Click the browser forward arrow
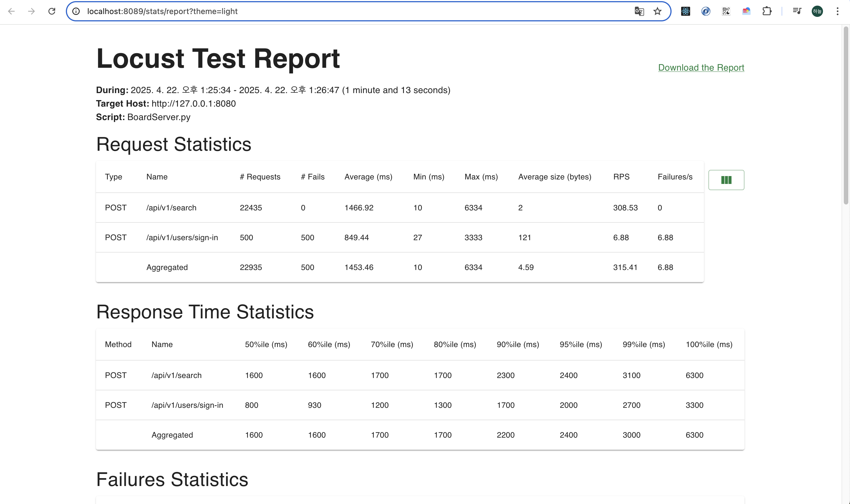The image size is (850, 504). coord(31,11)
